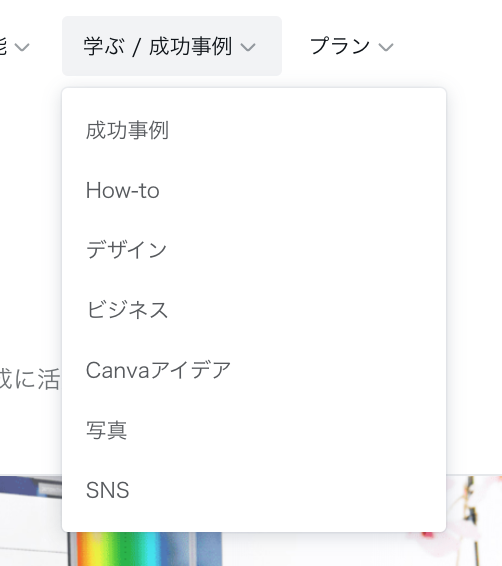Click the cut-off text ending in に活
The height and width of the screenshot is (566, 502).
(x=30, y=379)
